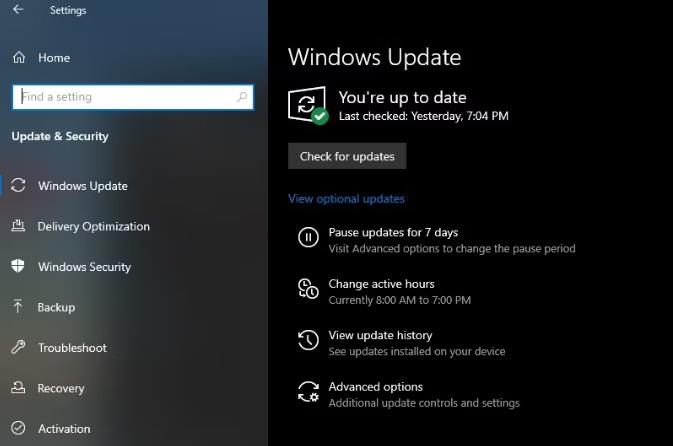Click Check for updates button
The height and width of the screenshot is (446, 673).
pyautogui.click(x=347, y=156)
